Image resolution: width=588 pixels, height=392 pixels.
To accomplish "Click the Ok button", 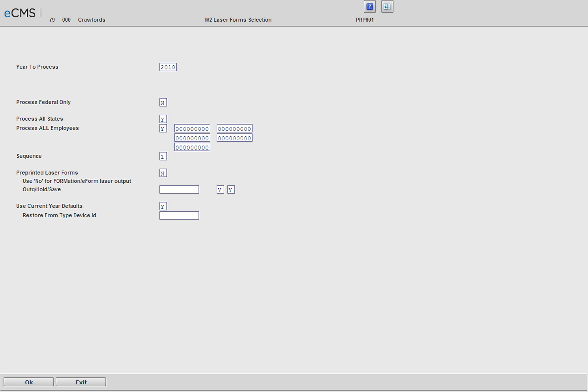I will pos(29,382).
